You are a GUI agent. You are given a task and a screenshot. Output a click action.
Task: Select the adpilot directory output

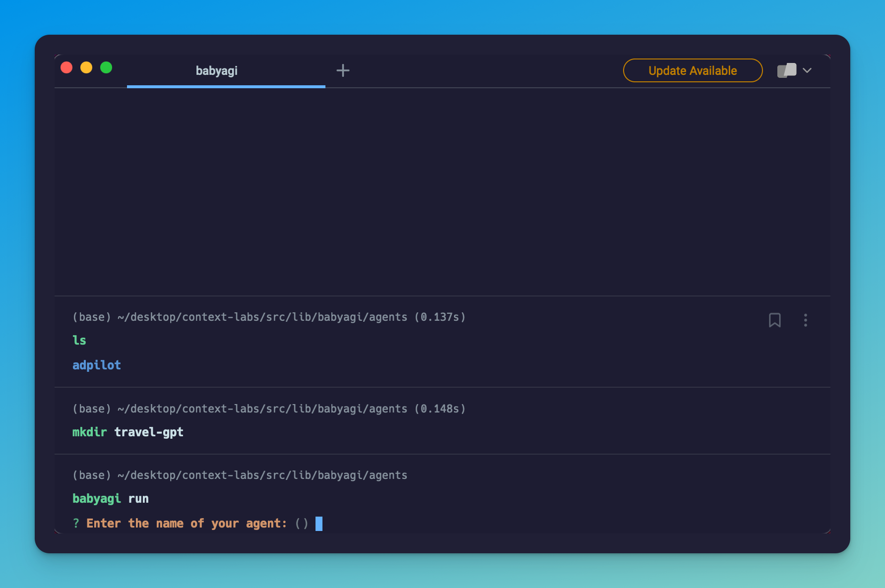point(97,365)
